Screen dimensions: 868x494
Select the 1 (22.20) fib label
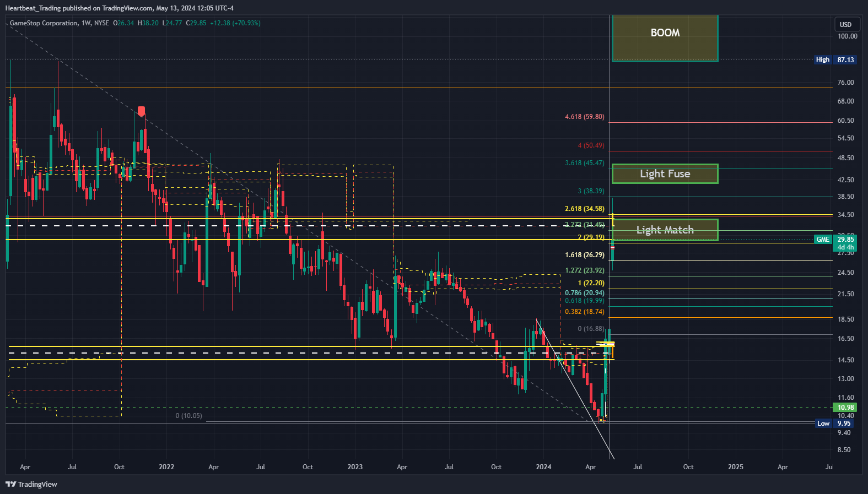(591, 283)
